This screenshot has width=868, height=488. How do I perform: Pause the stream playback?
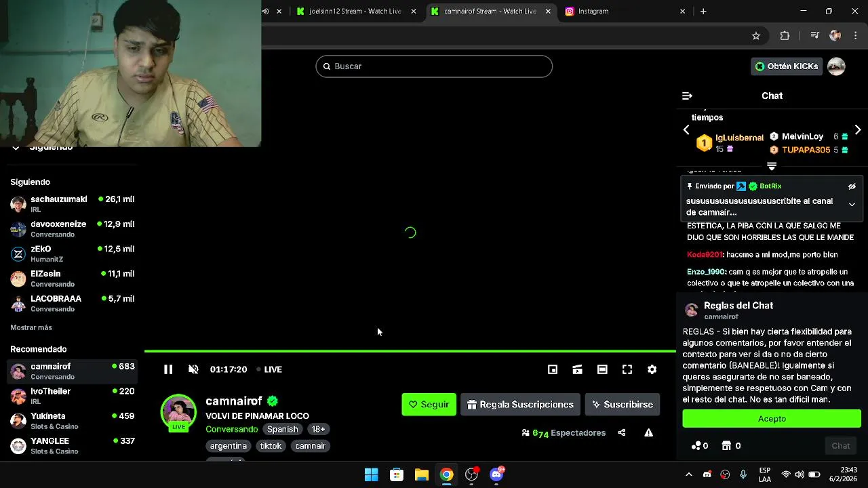click(168, 369)
